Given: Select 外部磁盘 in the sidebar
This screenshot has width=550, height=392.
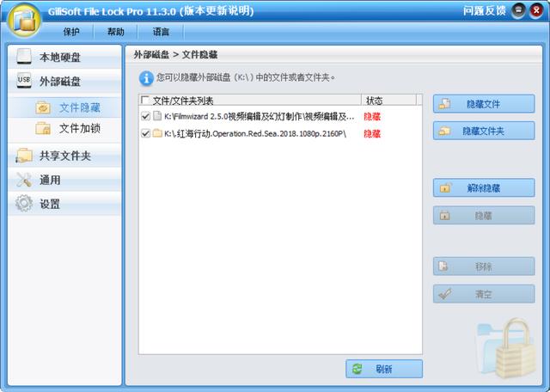Looking at the screenshot, I should 64,81.
